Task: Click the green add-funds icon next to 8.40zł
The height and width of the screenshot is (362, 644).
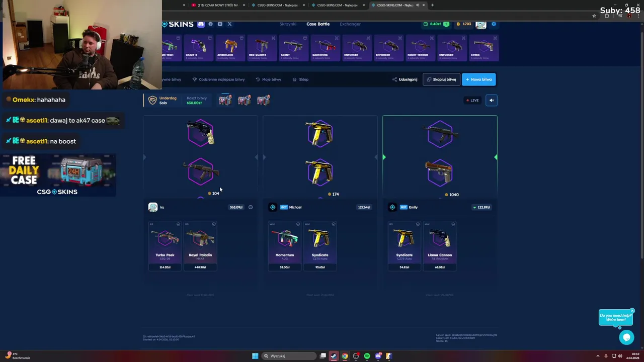Action: click(x=446, y=24)
